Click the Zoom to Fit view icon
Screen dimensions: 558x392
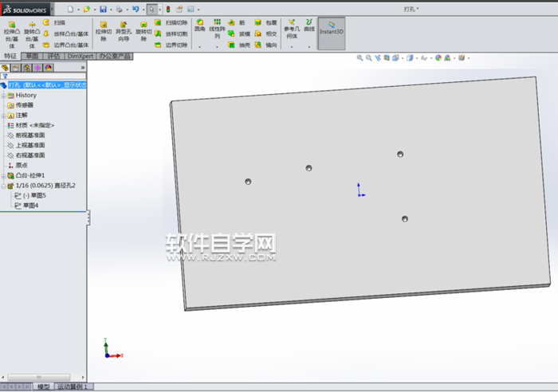click(x=360, y=58)
